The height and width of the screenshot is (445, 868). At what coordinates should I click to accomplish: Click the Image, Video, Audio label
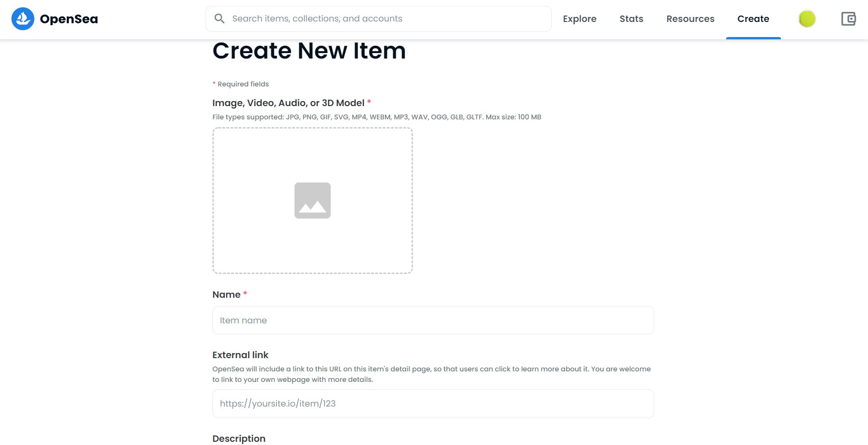(x=288, y=103)
